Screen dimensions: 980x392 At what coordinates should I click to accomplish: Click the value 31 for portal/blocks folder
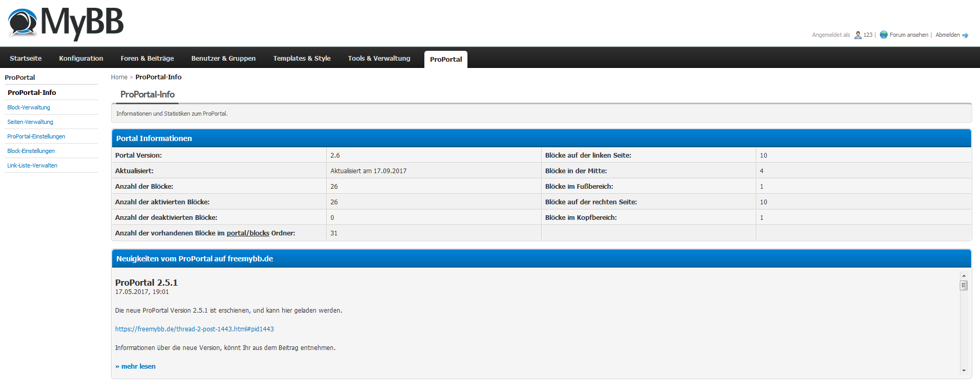click(x=334, y=233)
